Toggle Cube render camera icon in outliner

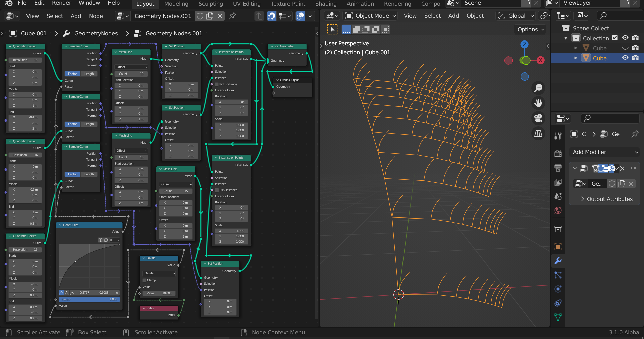coord(635,48)
